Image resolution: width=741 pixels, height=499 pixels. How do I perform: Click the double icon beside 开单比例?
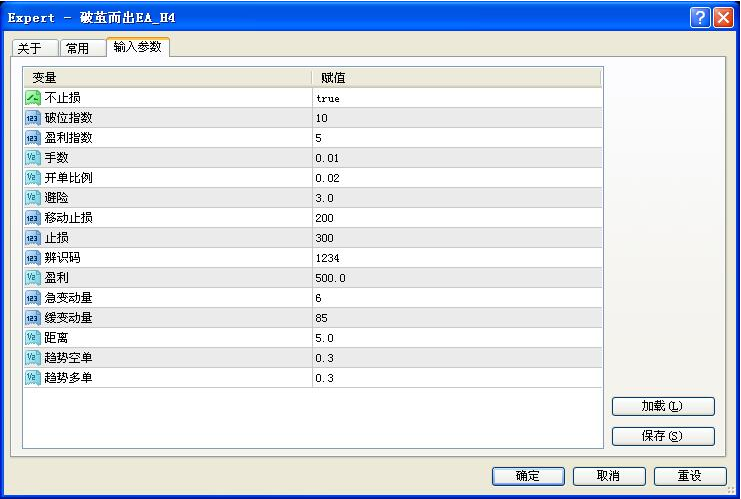(33, 178)
